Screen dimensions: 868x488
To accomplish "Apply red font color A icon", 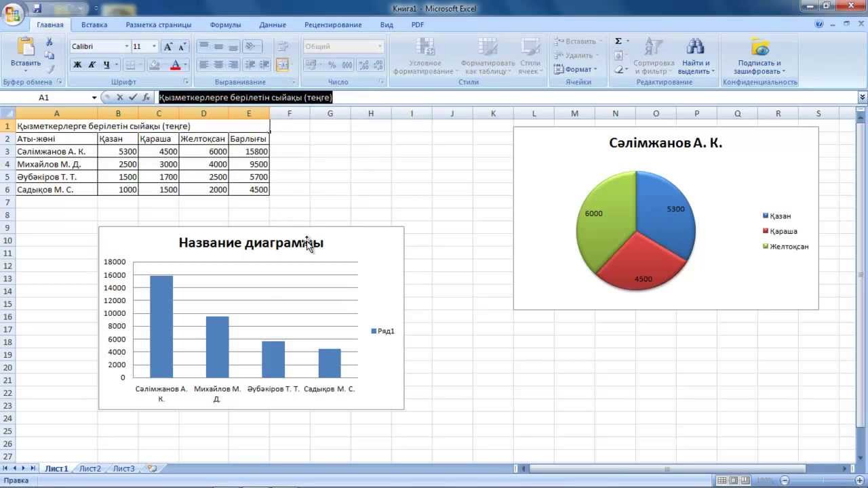I will (175, 65).
